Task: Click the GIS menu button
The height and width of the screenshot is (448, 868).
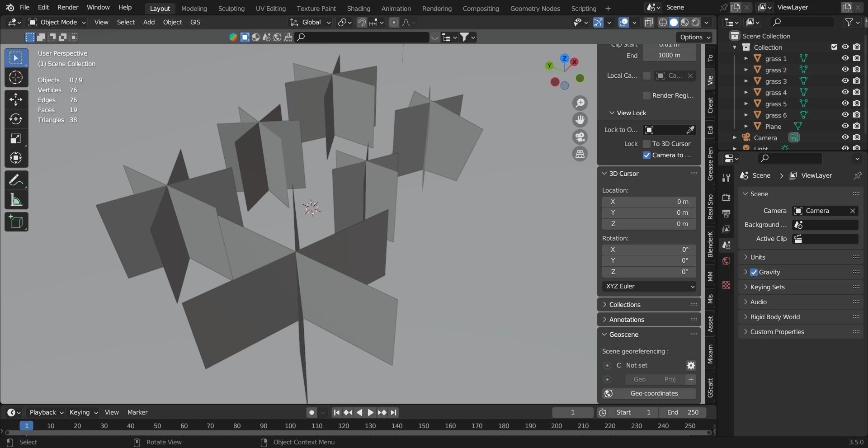Action: pos(195,22)
